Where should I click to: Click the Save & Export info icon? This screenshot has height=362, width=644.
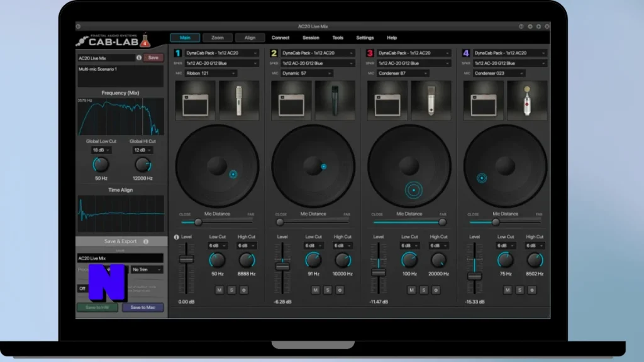point(146,241)
